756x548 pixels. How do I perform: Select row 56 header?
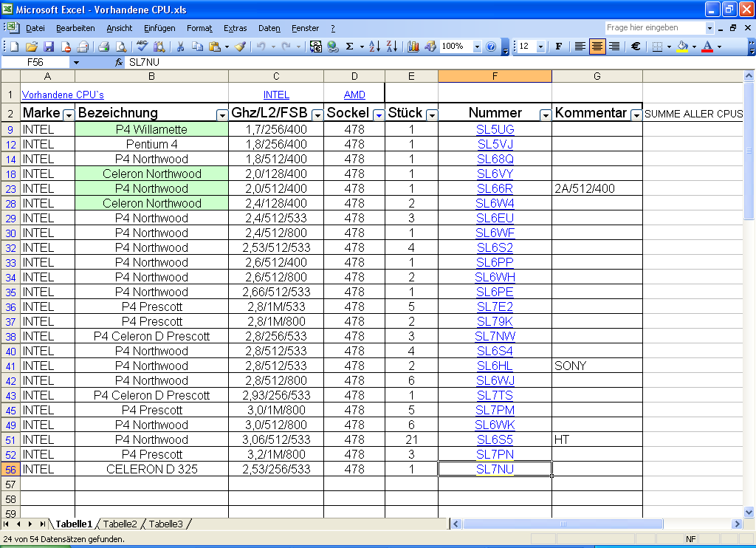click(10, 470)
